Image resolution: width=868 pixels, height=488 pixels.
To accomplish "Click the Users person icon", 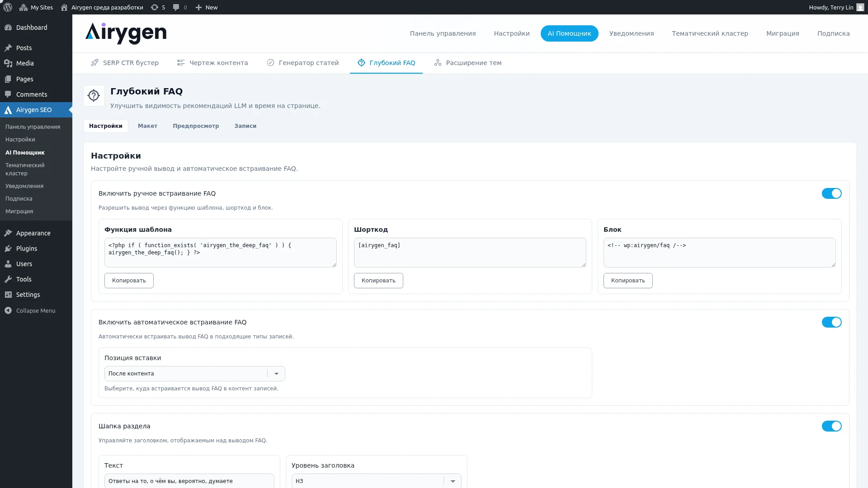I will [x=8, y=264].
